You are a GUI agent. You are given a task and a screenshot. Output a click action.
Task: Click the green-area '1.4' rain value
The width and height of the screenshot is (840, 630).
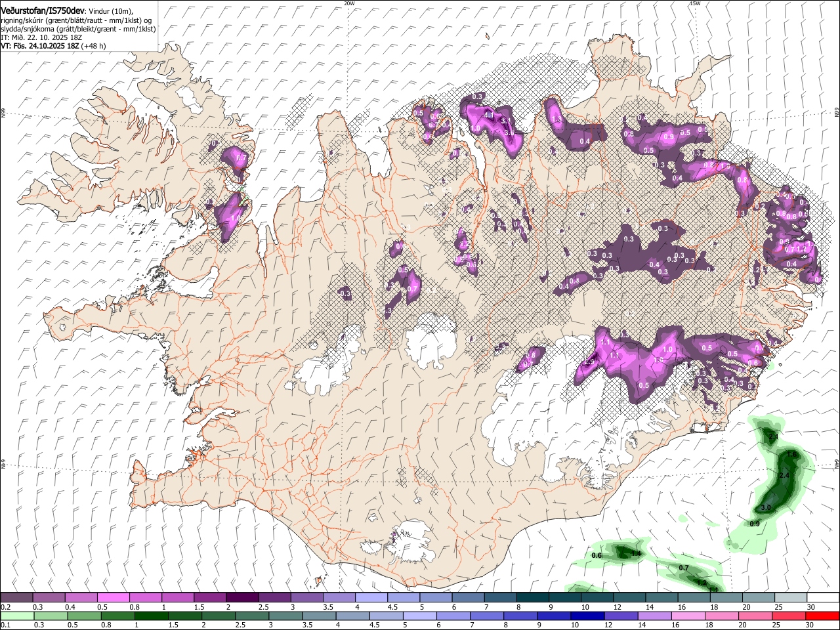[x=635, y=554]
